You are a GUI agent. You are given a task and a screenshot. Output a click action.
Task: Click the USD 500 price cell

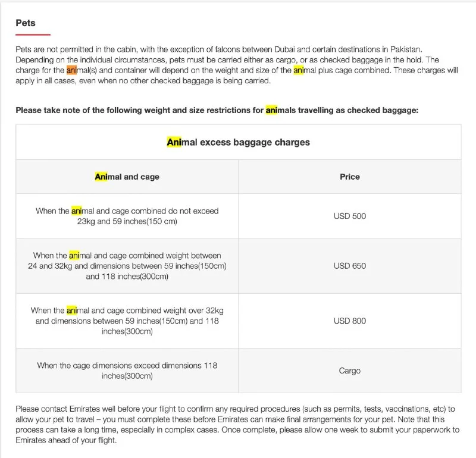(x=350, y=216)
